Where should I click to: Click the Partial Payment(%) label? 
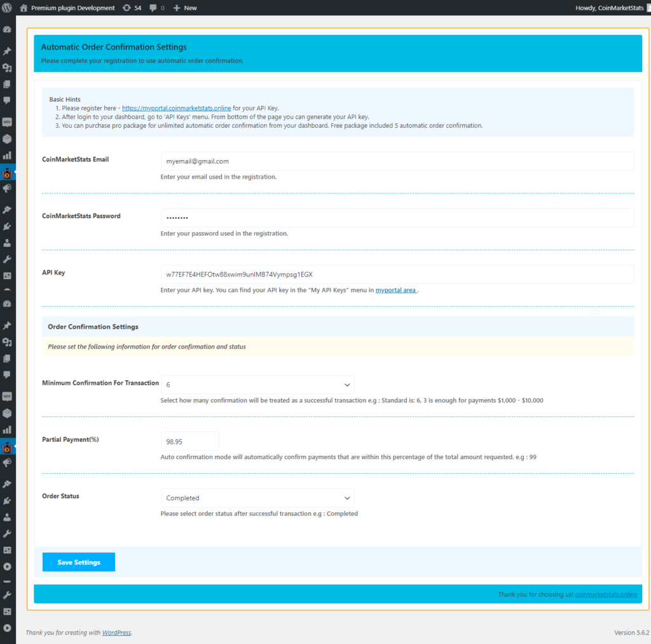(x=70, y=439)
